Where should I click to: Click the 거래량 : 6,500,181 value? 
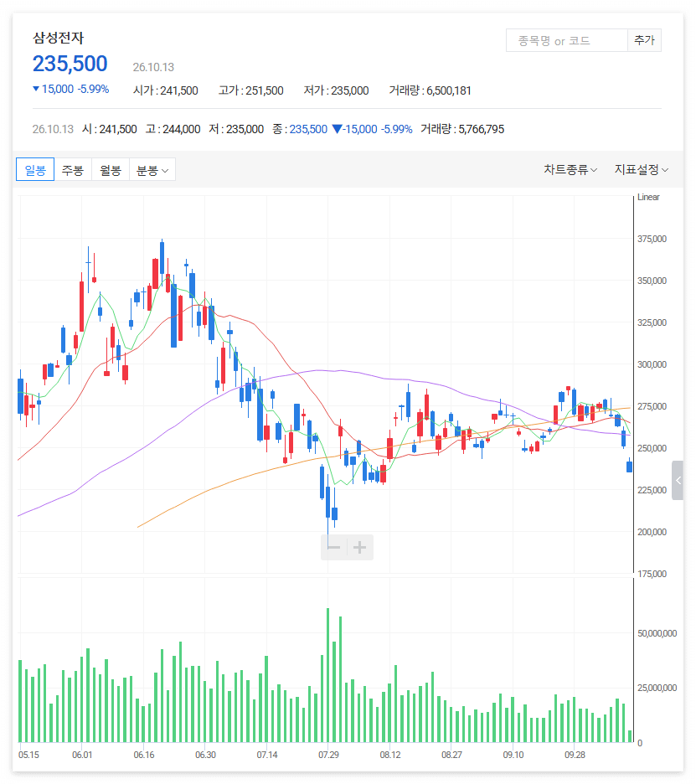(430, 90)
